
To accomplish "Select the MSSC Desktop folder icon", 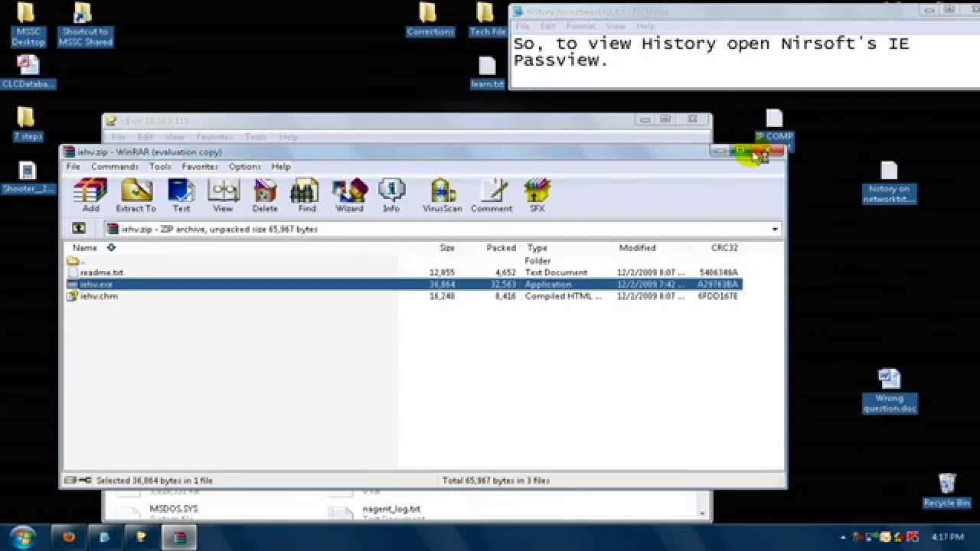I will [x=28, y=24].
